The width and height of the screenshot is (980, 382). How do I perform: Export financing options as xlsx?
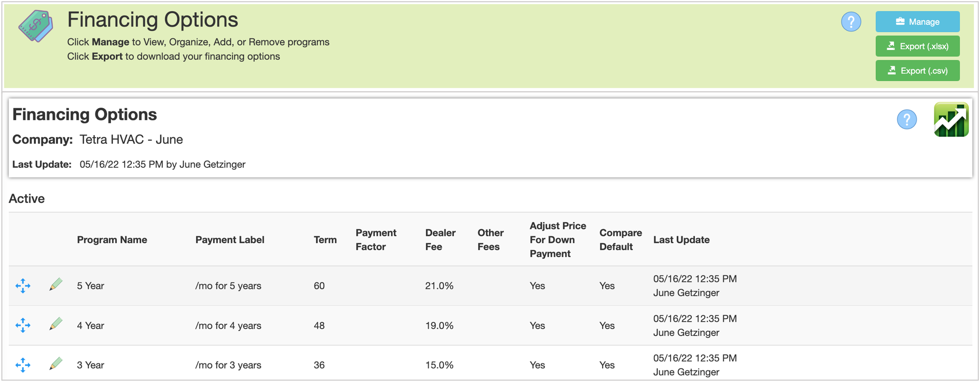click(x=917, y=46)
